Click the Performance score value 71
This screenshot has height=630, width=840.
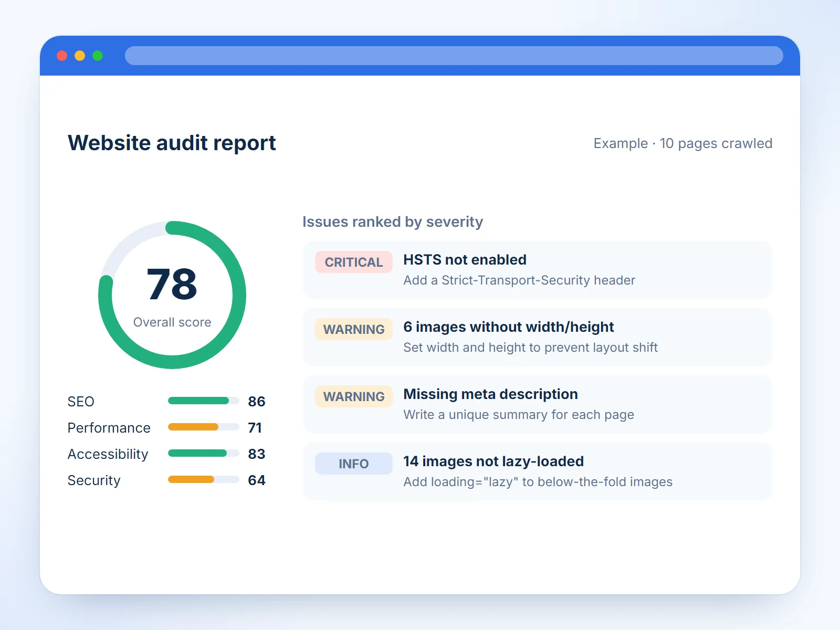pyautogui.click(x=255, y=428)
